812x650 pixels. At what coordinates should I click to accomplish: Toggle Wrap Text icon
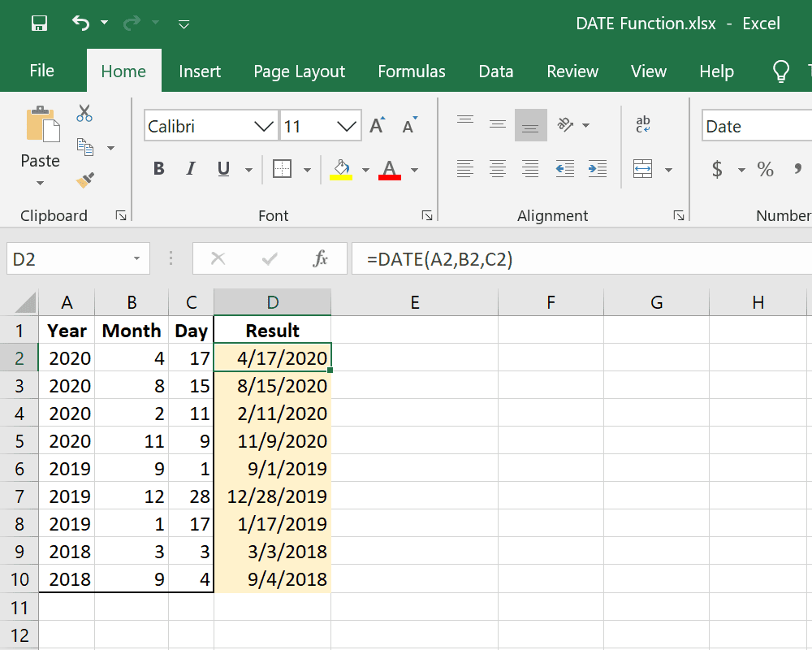tap(642, 124)
